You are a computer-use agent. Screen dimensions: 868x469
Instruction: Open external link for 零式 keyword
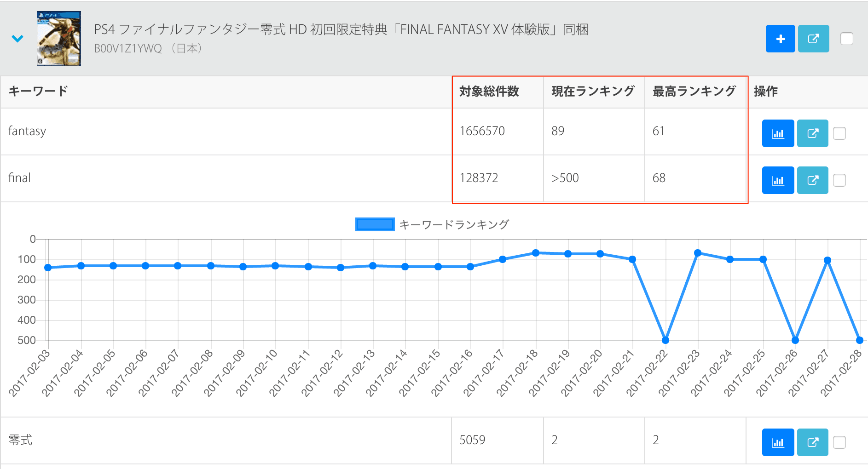pos(812,442)
